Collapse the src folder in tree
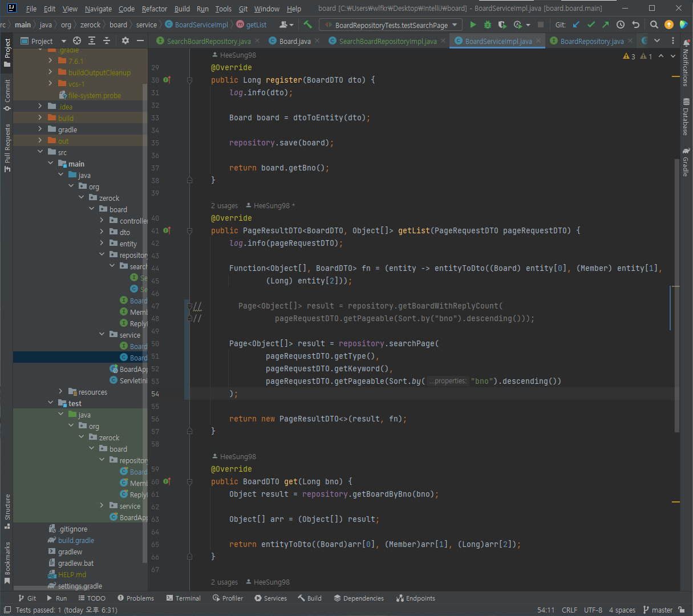693x616 pixels. [x=40, y=152]
